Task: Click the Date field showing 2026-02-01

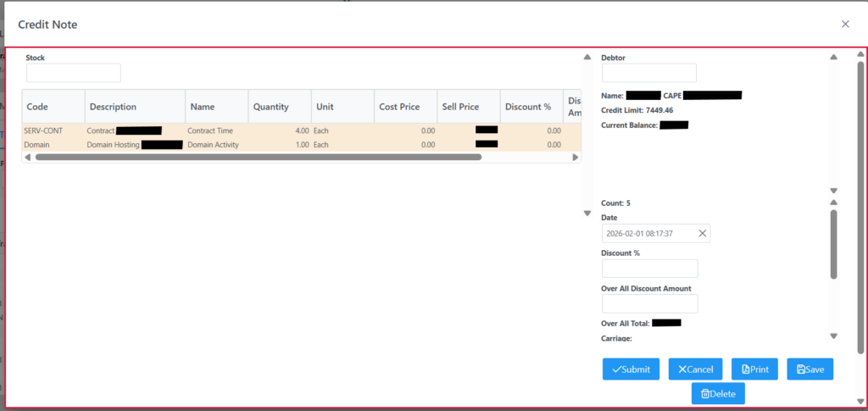Action: pos(648,233)
